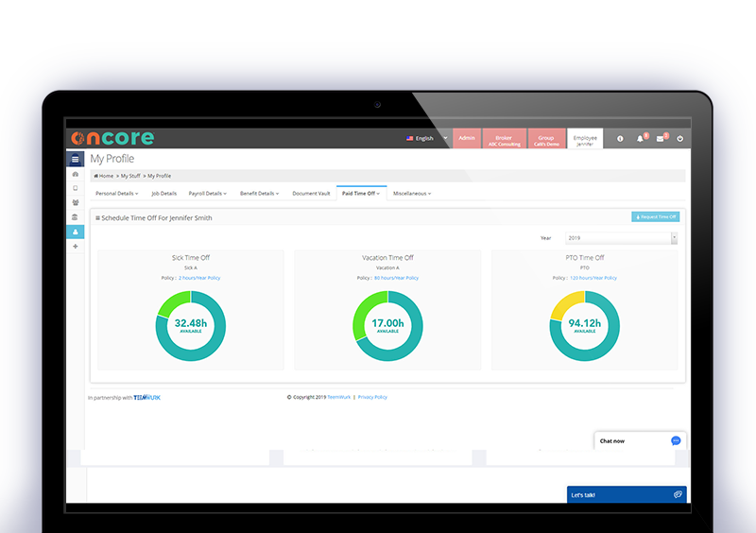This screenshot has height=533, width=756.
Task: Open the 2 hours/Year Policy link
Action: 199,278
